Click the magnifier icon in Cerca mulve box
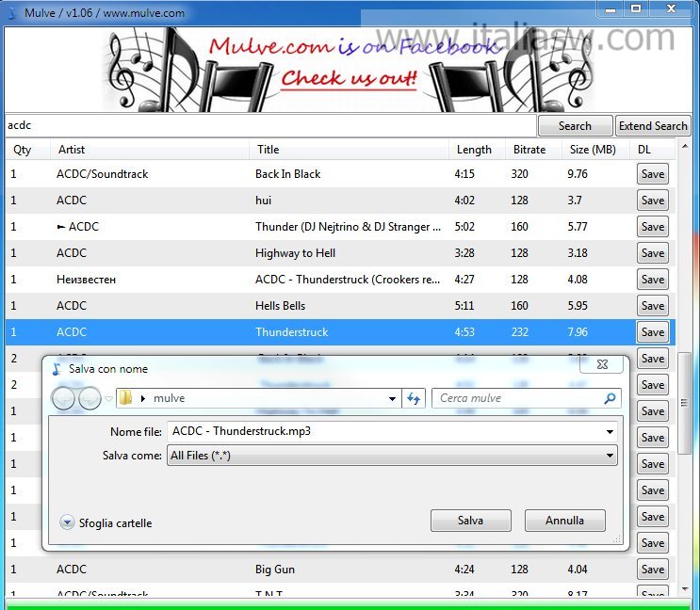This screenshot has height=610, width=700. (610, 398)
